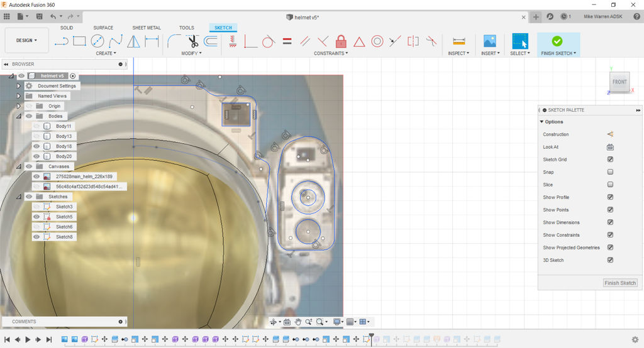Select the Fillet modify tool
Screen dimensions: 644x348
(174, 41)
